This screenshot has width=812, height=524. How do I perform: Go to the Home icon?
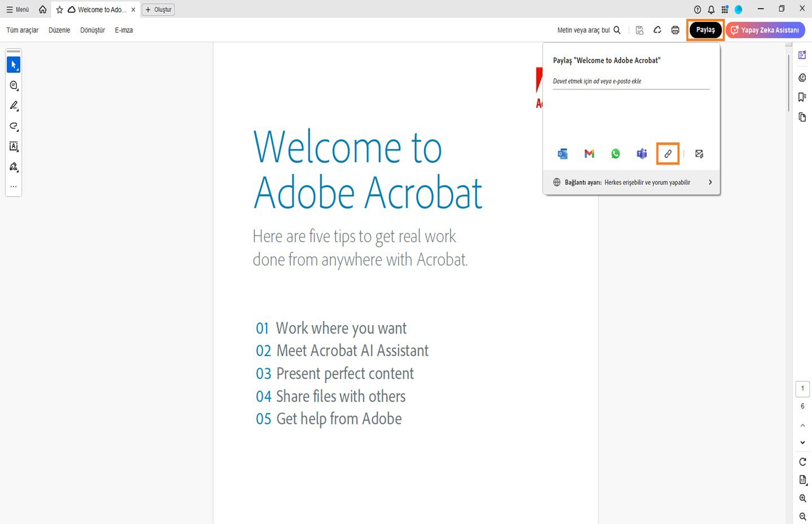42,10
